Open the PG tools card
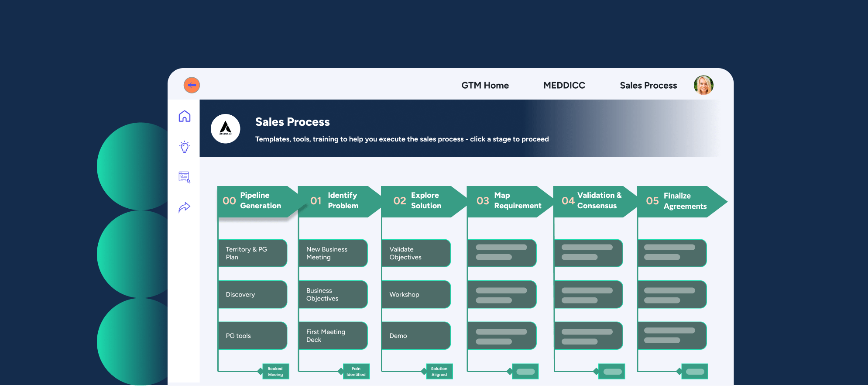This screenshot has height=386, width=868. tap(253, 336)
